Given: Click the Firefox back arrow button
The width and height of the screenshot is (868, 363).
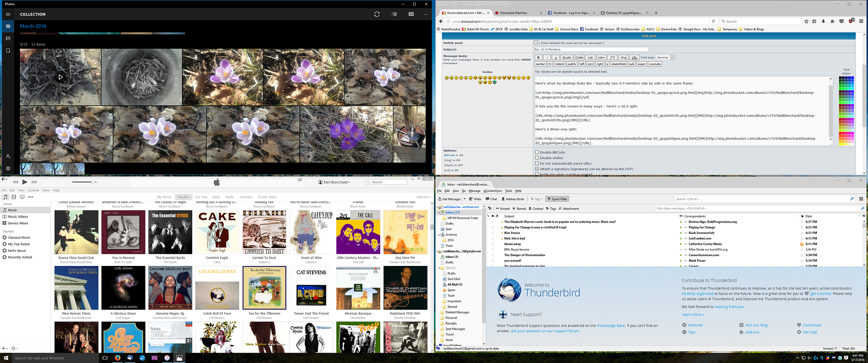Looking at the screenshot, I should [441, 21].
